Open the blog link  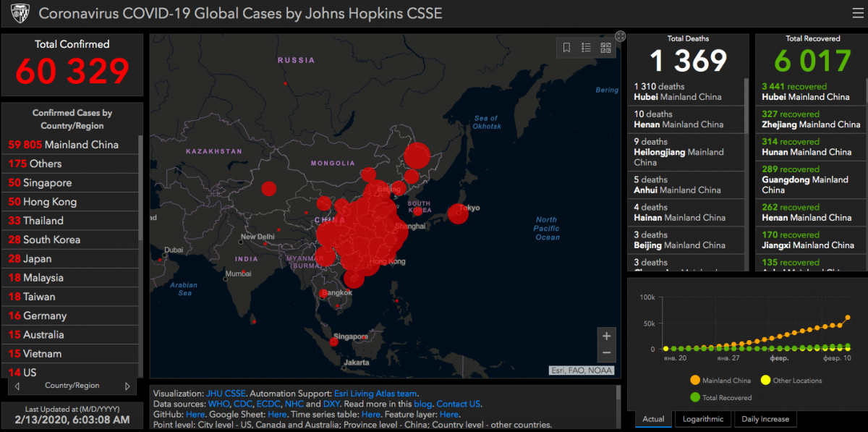coord(422,404)
